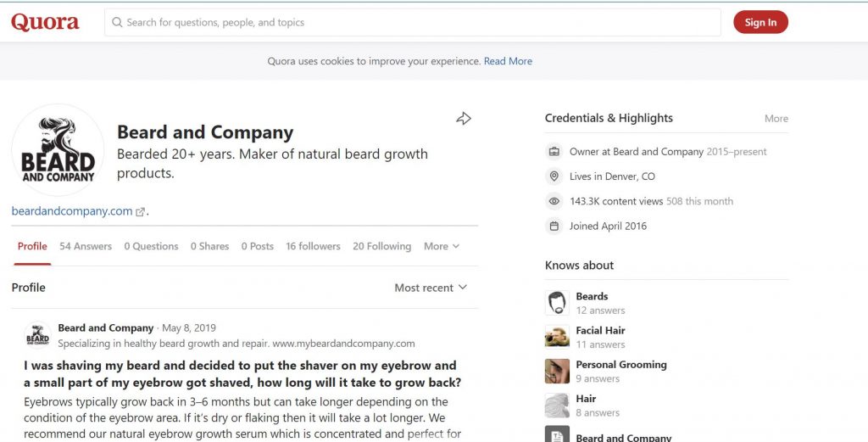Click the briefcase icon next to Owner credential
Screen dimensions: 868x442
(554, 152)
